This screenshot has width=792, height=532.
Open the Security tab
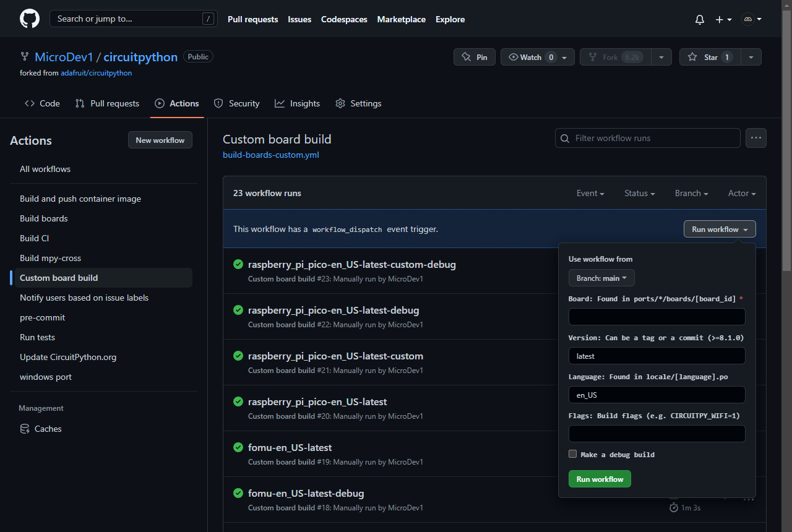click(x=236, y=103)
